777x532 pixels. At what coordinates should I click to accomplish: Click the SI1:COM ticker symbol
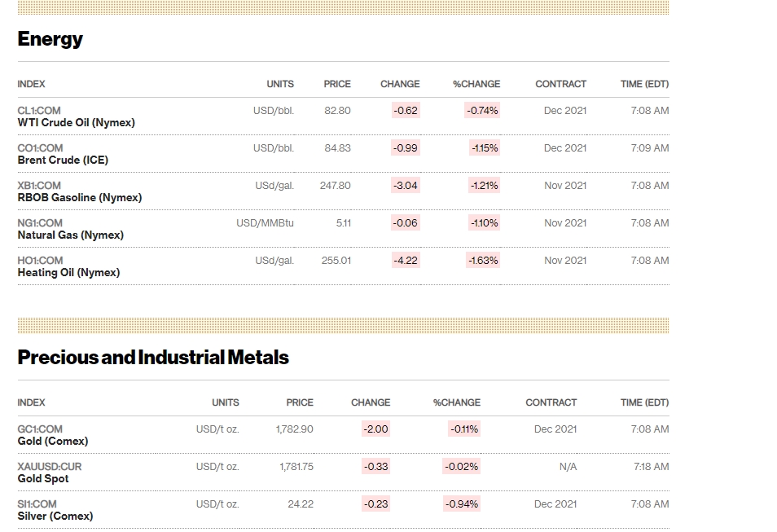pos(37,503)
